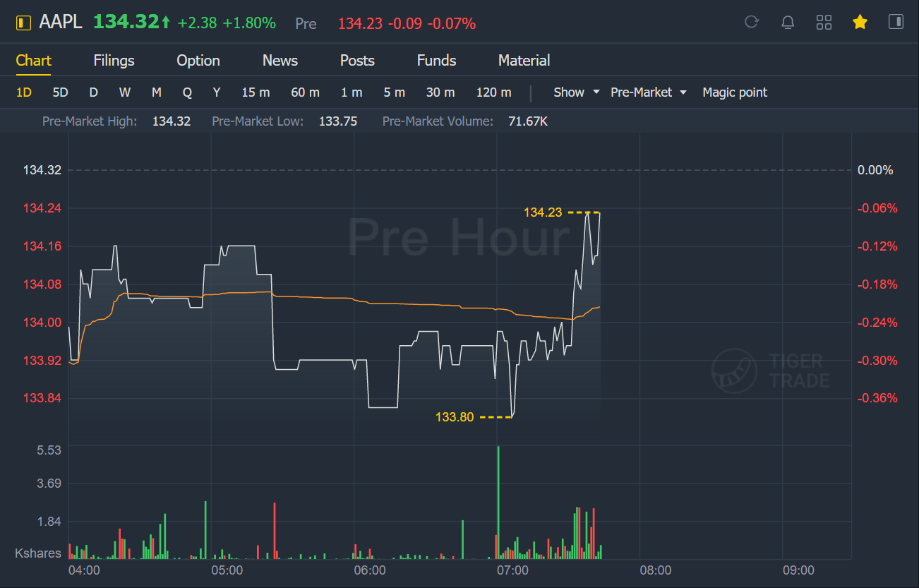
Task: Toggle the yellow favorite star
Action: coord(860,22)
